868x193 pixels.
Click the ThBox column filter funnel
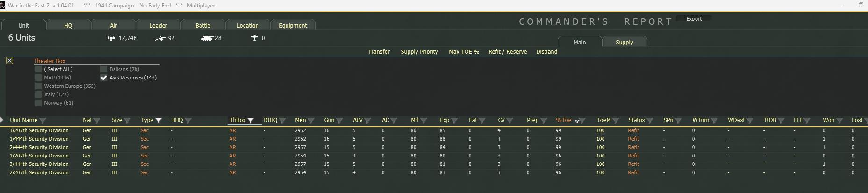251,121
